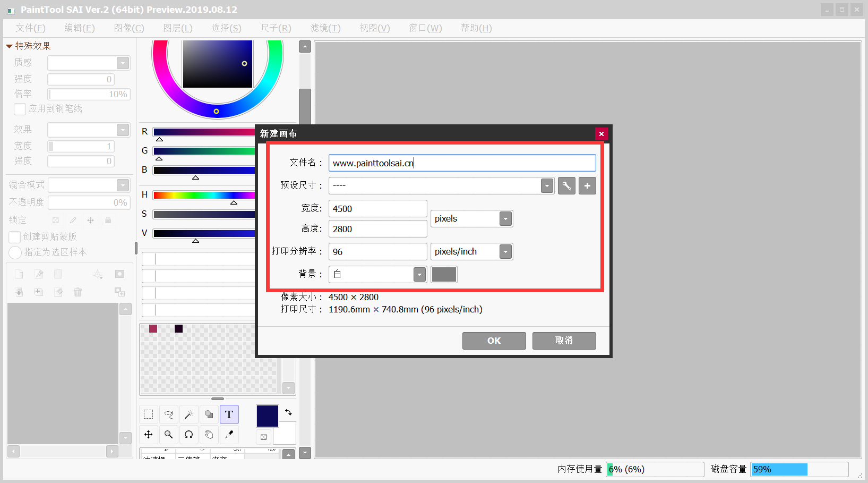Swap foreground and background colors

tap(288, 412)
